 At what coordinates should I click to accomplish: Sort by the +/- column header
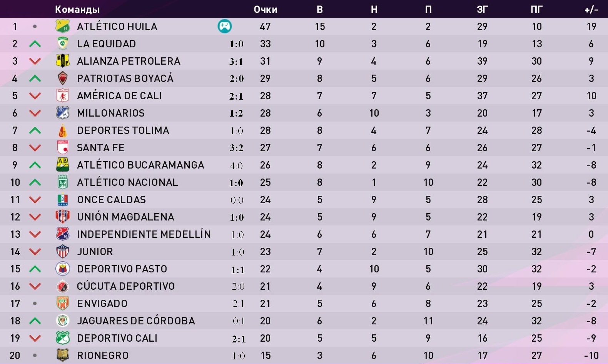(591, 9)
